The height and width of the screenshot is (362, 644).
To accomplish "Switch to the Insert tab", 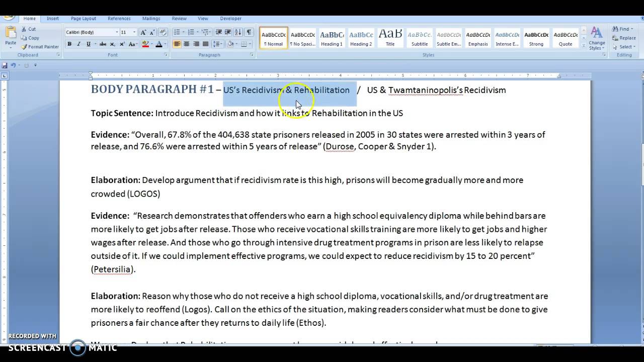I will pos(53,19).
